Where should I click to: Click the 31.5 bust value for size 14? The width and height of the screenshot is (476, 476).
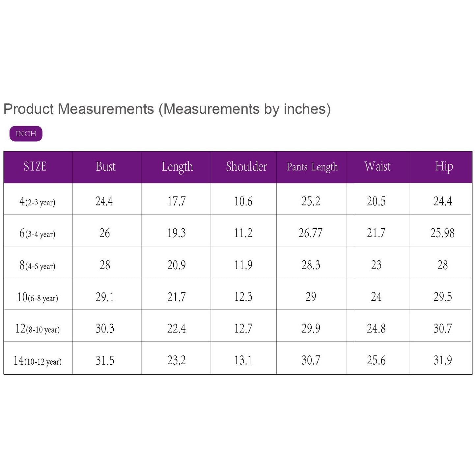coord(105,361)
